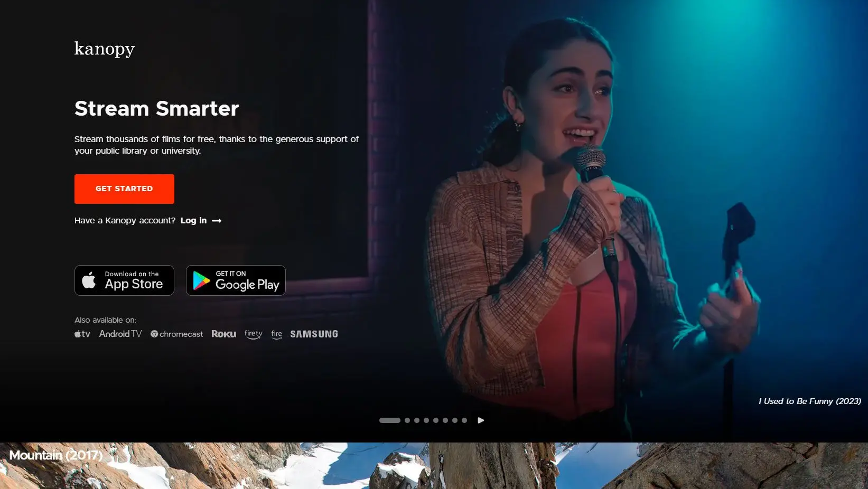This screenshot has width=868, height=489.
Task: Click the Apple TV logo
Action: (x=82, y=334)
